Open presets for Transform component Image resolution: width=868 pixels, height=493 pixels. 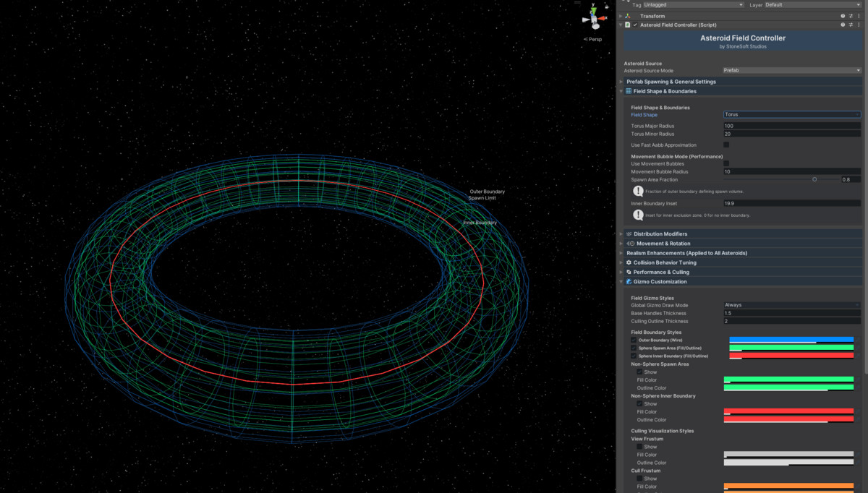(x=851, y=16)
